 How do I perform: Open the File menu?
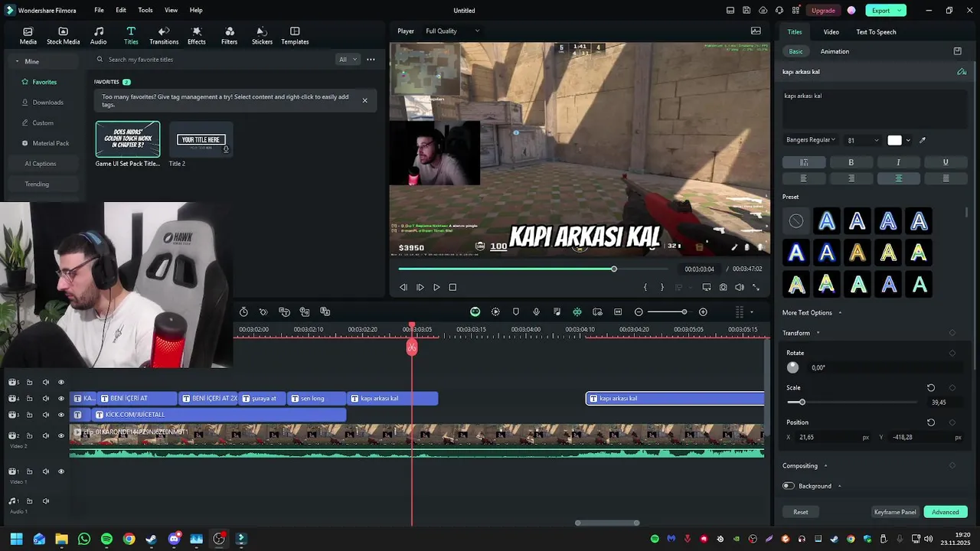(x=99, y=10)
